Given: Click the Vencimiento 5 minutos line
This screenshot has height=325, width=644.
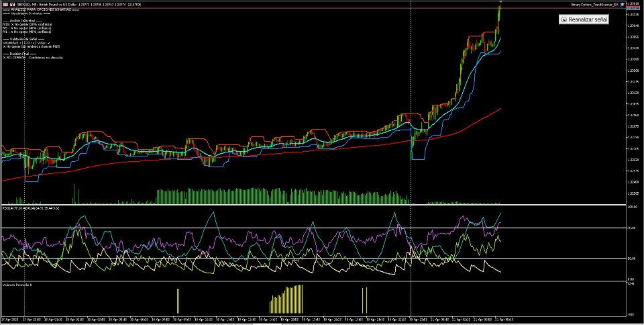Looking at the screenshot, I should tap(27, 13).
